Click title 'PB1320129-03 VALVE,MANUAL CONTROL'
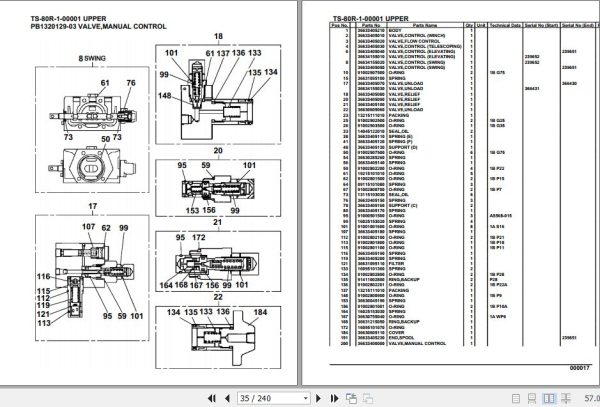Image resolution: width=600 pixels, height=407 pixels. click(x=98, y=27)
